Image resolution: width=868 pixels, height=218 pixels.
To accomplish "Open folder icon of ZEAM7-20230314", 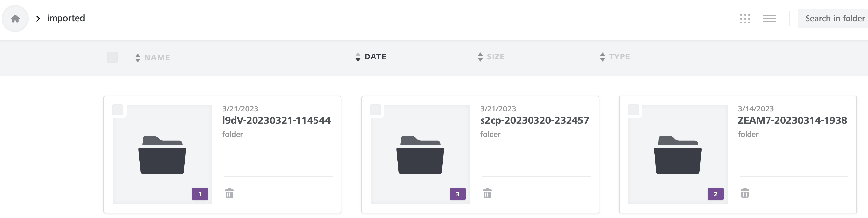I will click(678, 154).
